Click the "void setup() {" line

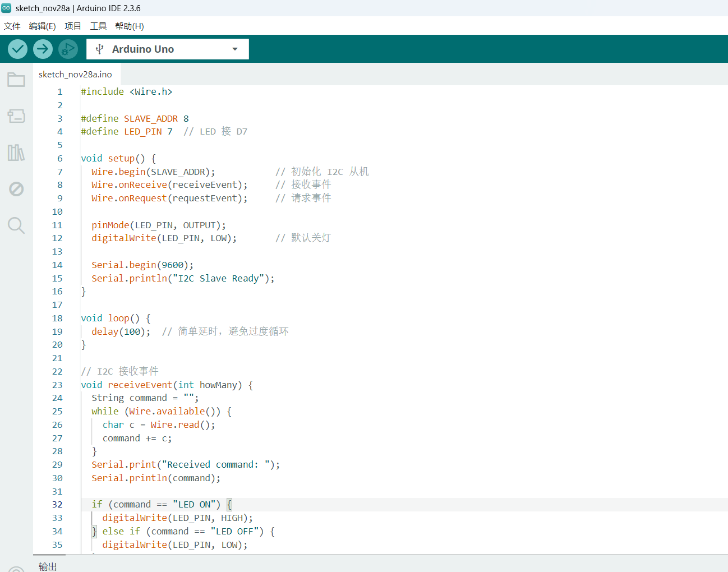point(118,159)
